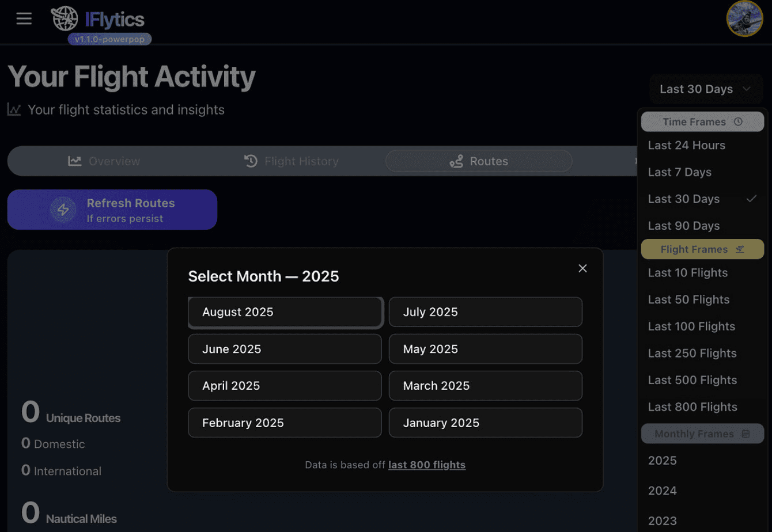This screenshot has width=772, height=532.
Task: Click the Overview chart icon
Action: pyautogui.click(x=75, y=161)
